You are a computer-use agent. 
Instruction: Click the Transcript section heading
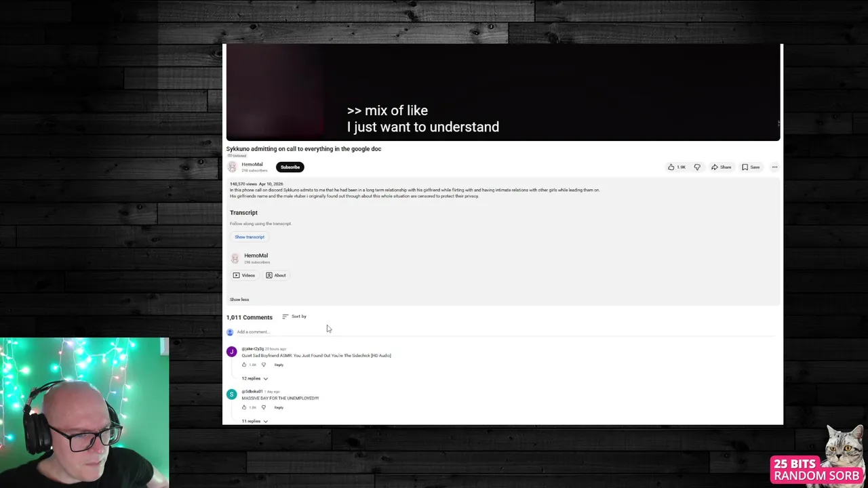click(x=243, y=213)
